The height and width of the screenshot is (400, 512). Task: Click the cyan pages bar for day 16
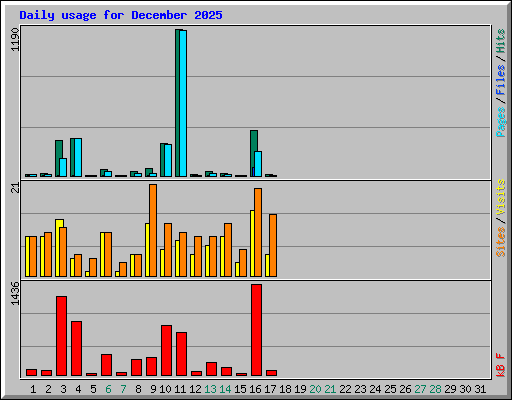(258, 164)
